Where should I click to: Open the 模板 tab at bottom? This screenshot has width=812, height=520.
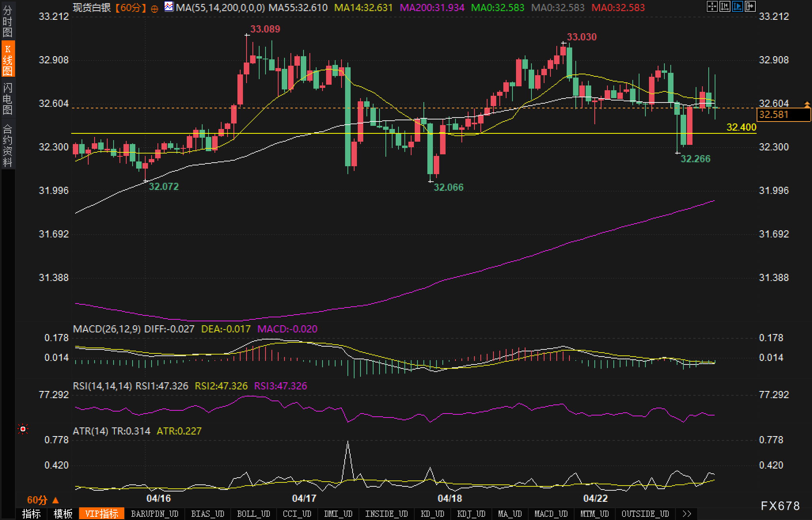[x=63, y=514]
